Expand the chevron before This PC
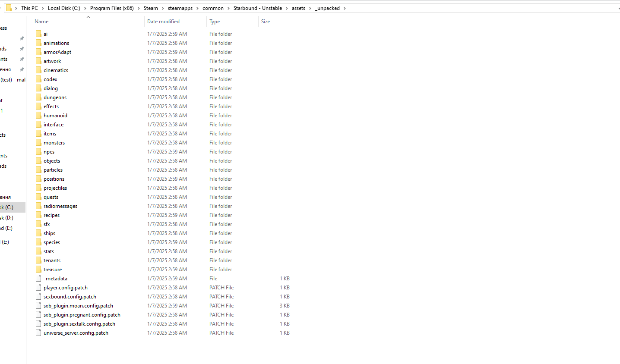Viewport: 620px width, 364px height. pyautogui.click(x=16, y=8)
